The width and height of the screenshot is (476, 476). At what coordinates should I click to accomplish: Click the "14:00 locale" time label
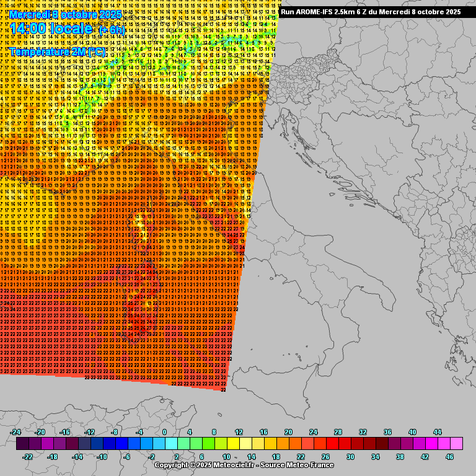tap(51, 29)
